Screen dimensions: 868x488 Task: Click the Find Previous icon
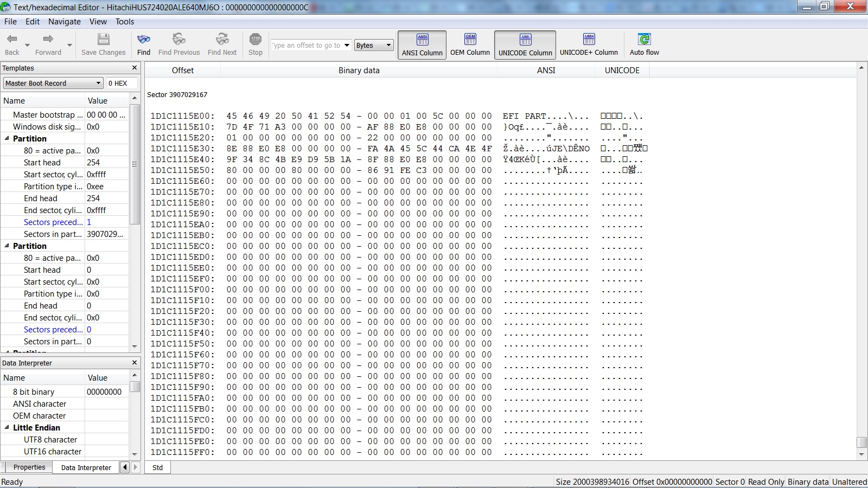pos(179,39)
